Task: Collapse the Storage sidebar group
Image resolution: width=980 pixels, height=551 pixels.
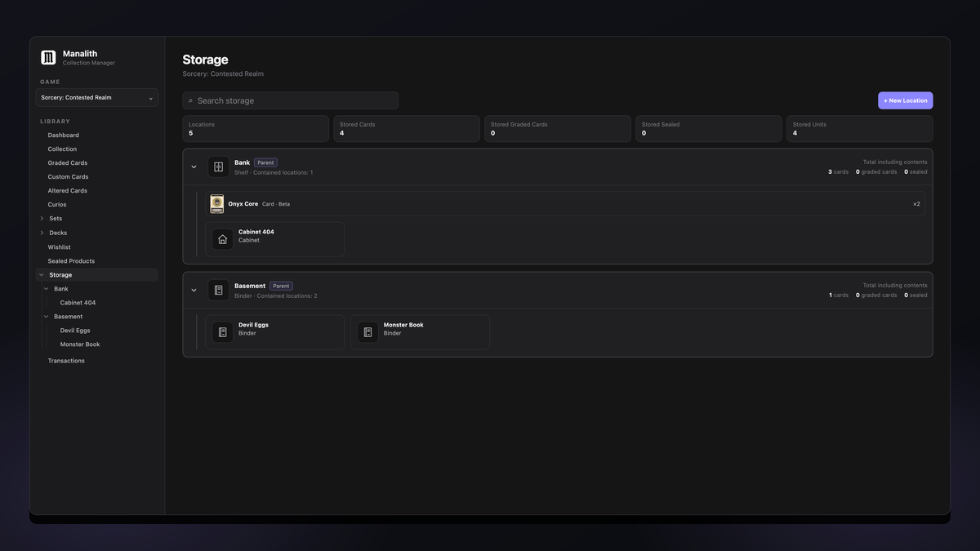Action: tap(42, 275)
